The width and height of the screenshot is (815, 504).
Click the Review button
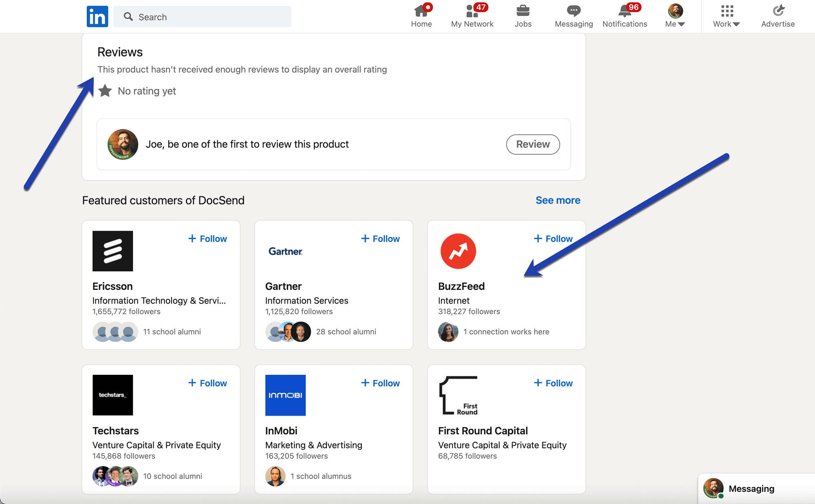point(533,144)
